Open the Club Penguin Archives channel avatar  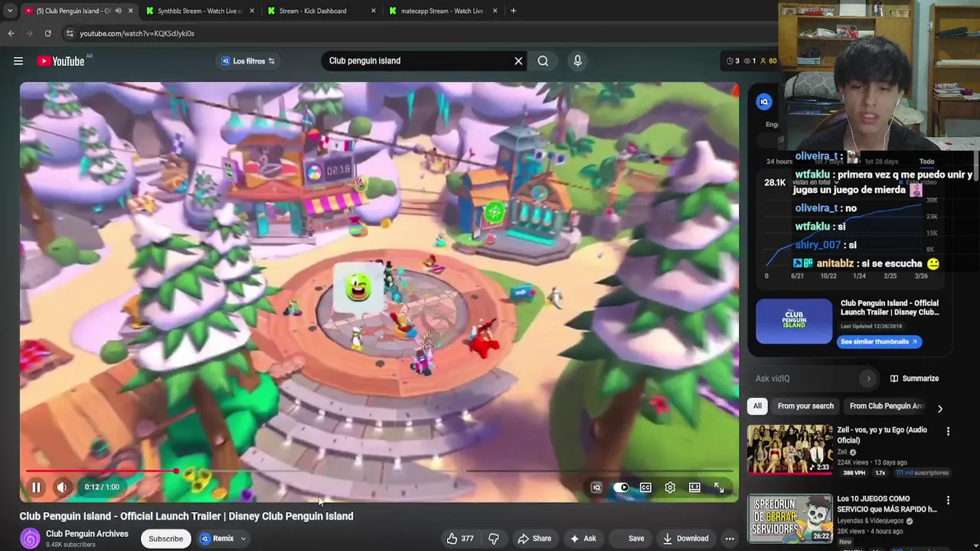click(x=30, y=539)
